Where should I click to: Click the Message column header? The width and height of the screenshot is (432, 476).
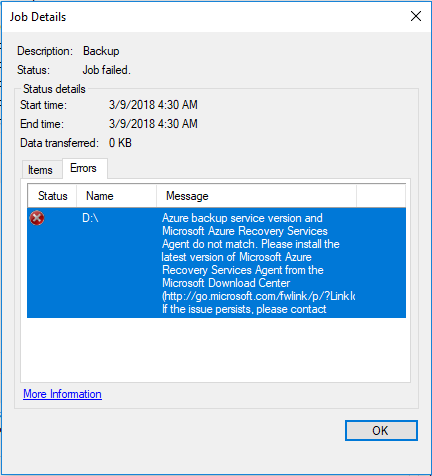tap(256, 196)
